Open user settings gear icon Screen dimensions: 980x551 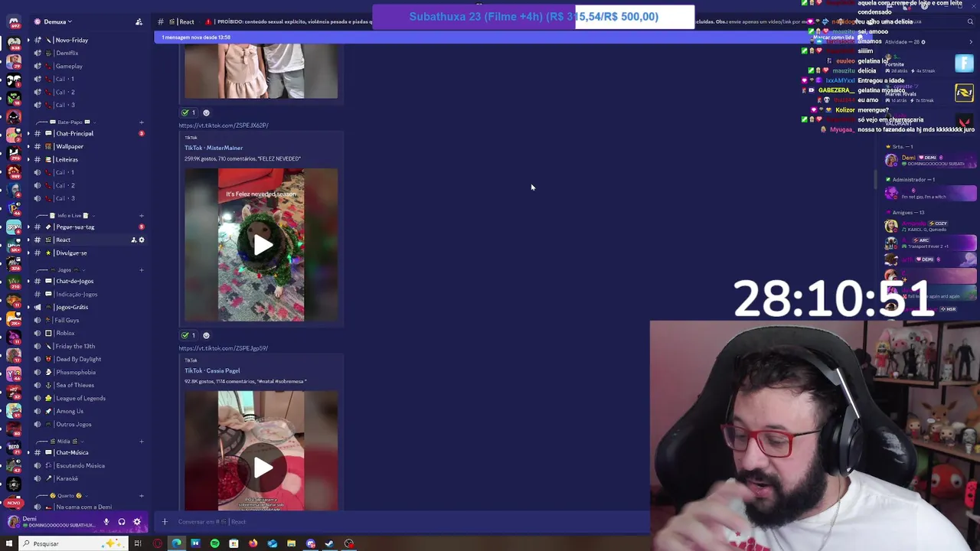point(137,522)
